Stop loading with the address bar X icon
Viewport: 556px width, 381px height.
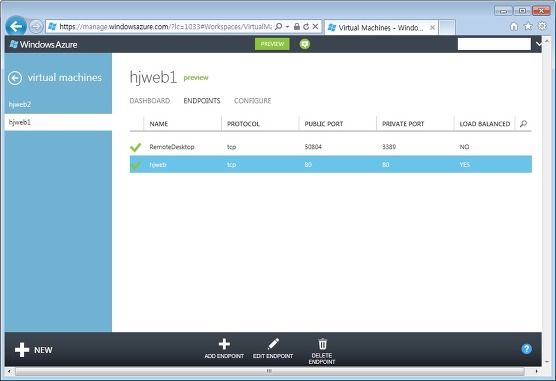(315, 27)
